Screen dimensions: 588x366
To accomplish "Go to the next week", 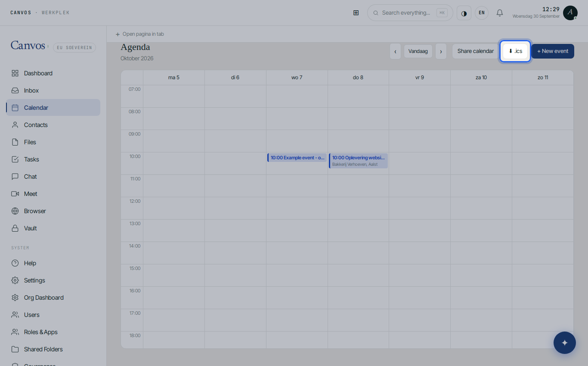I will pos(441,51).
